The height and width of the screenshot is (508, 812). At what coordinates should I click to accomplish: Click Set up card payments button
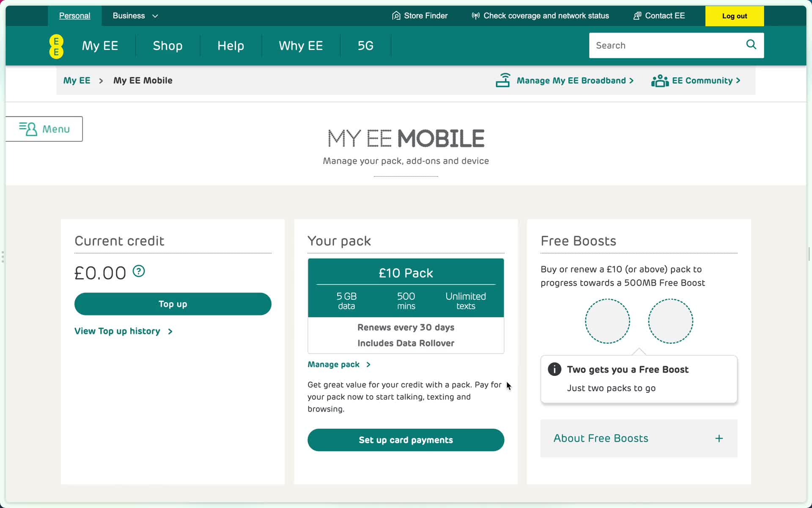406,440
